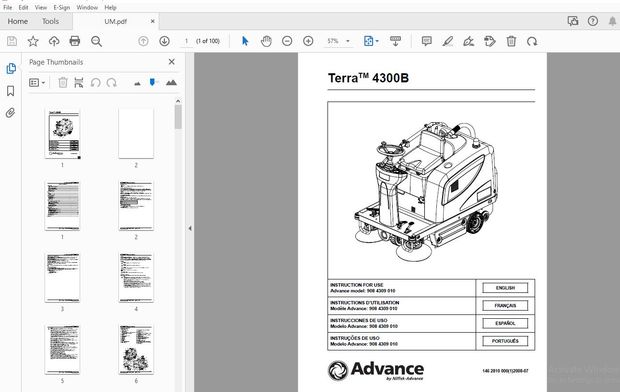Rotate view with the toolbar rotate icon
The height and width of the screenshot is (392, 620).
[x=532, y=41]
